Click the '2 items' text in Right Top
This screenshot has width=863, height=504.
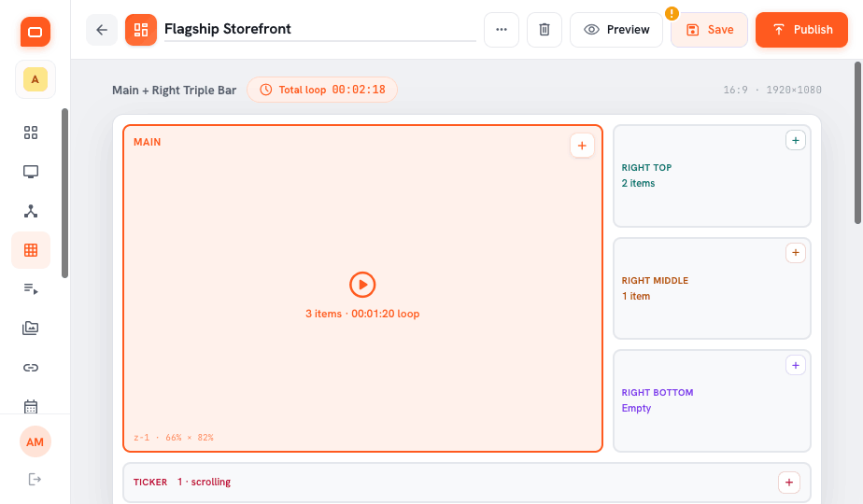point(638,183)
